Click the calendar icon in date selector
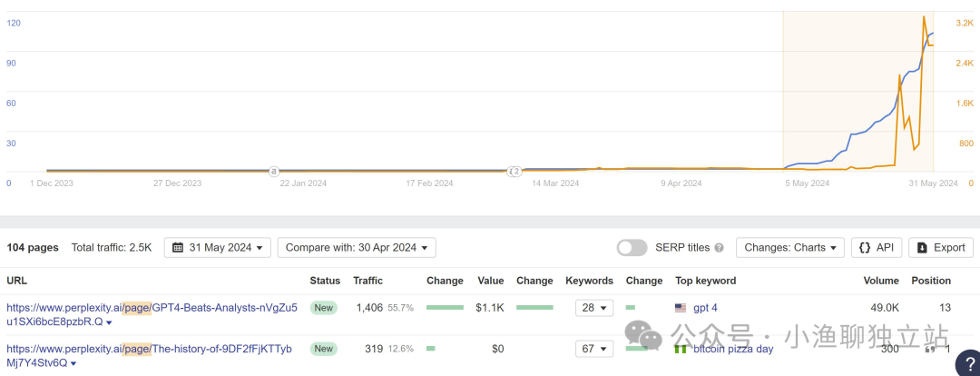This screenshot has width=980, height=376. pyautogui.click(x=178, y=248)
